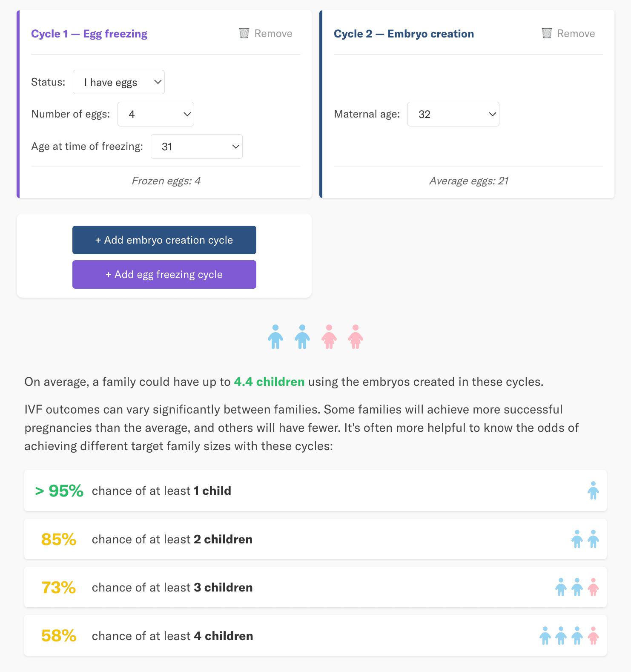Click pink child icon in 3 children row
This screenshot has width=631, height=672.
click(x=593, y=587)
